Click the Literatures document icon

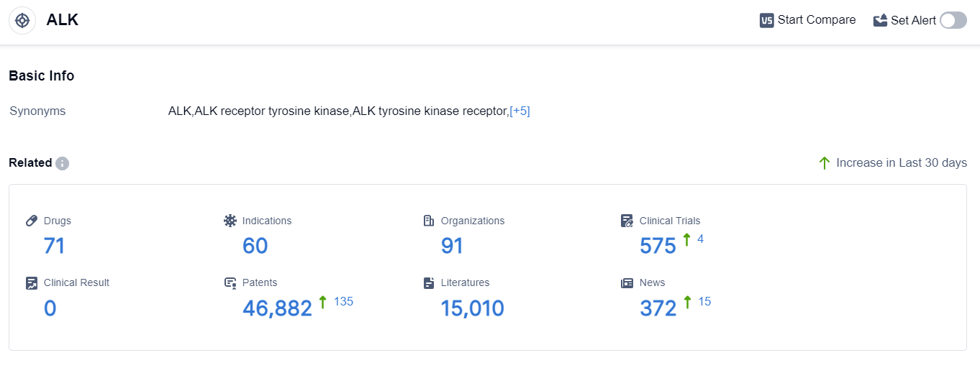(x=429, y=282)
